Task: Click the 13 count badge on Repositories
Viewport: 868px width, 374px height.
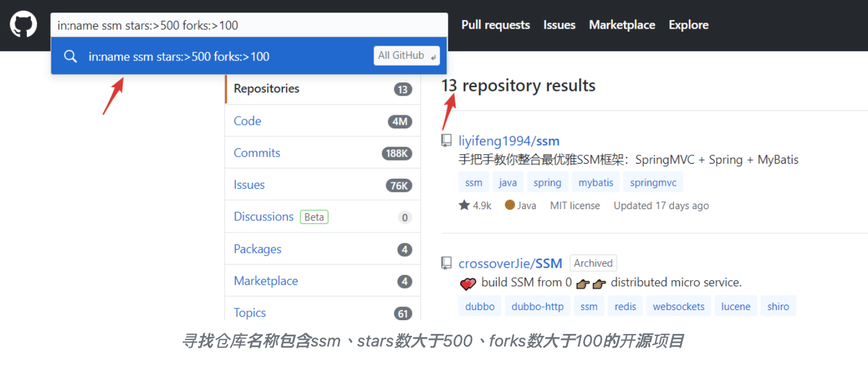Action: tap(403, 89)
